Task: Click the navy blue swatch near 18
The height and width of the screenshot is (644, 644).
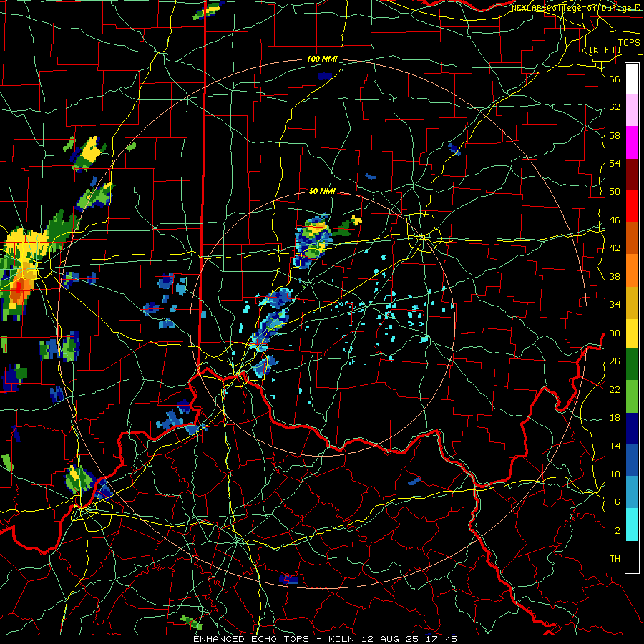Action: (x=632, y=429)
